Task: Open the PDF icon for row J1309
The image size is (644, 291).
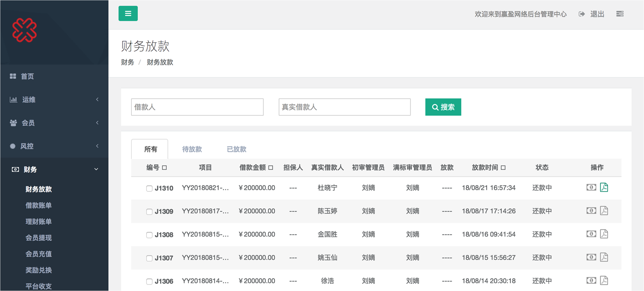Action: [x=604, y=211]
